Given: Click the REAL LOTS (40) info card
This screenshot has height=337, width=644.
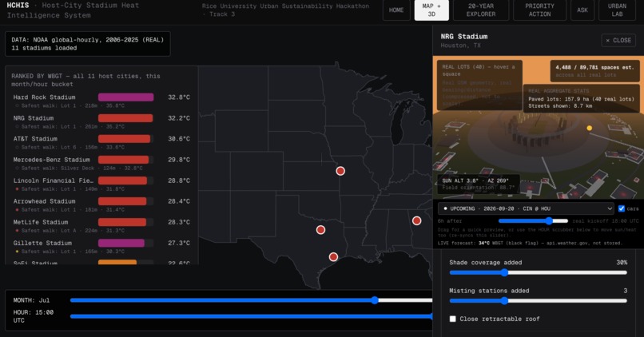Looking at the screenshot, I should [479, 85].
